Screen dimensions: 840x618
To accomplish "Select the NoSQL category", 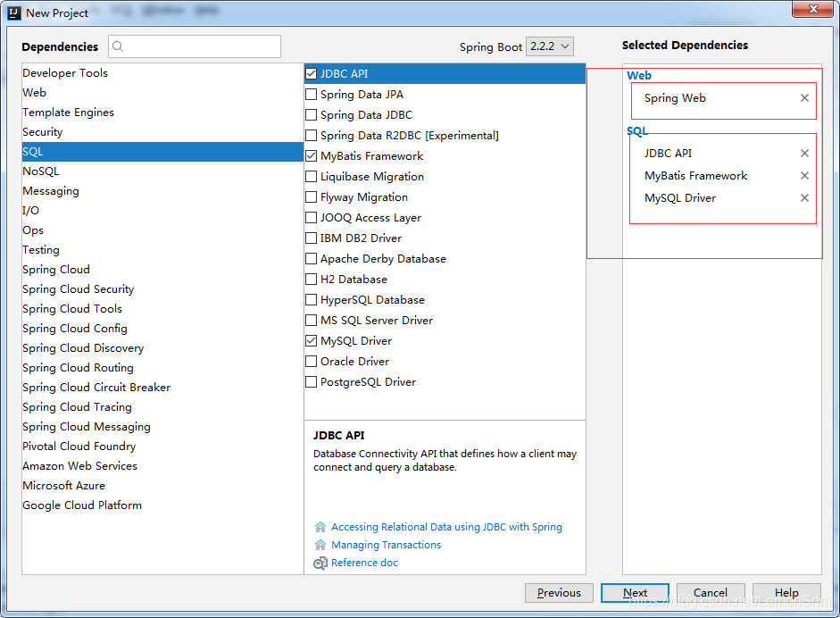I will coord(162,171).
